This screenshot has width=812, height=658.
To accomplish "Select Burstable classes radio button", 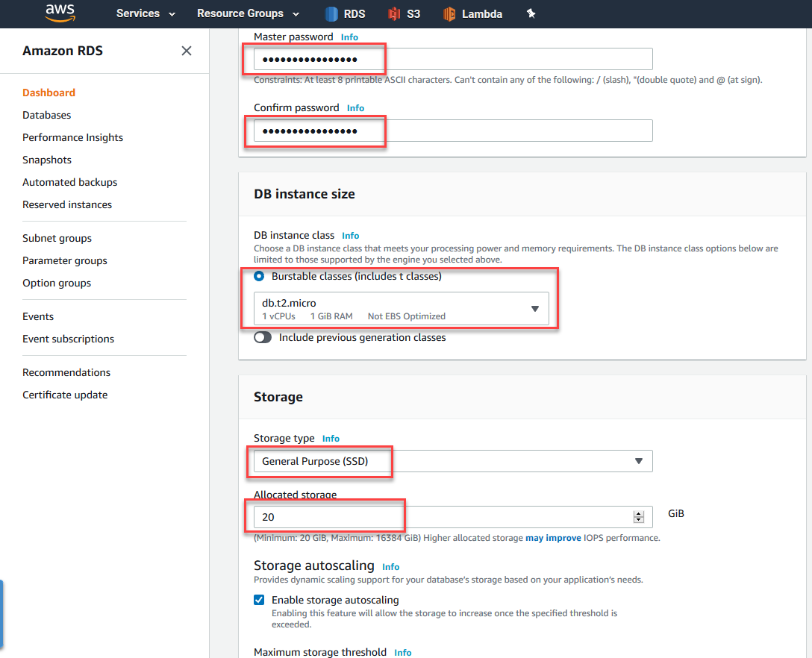I will (x=259, y=277).
